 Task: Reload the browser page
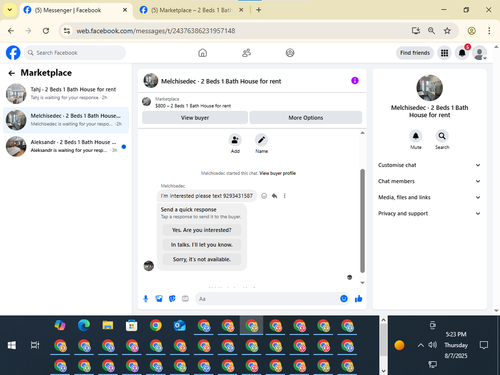coord(46,31)
